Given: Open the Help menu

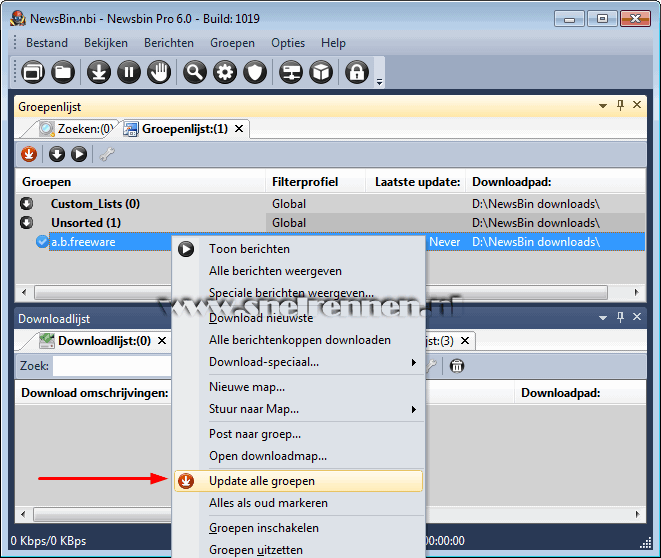Looking at the screenshot, I should 333,43.
